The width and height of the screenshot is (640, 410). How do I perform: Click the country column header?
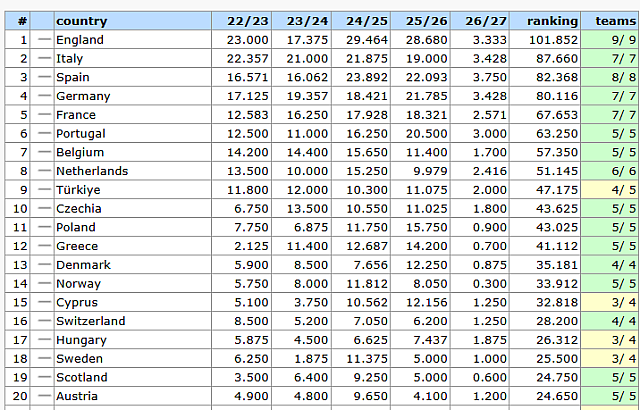(82, 21)
